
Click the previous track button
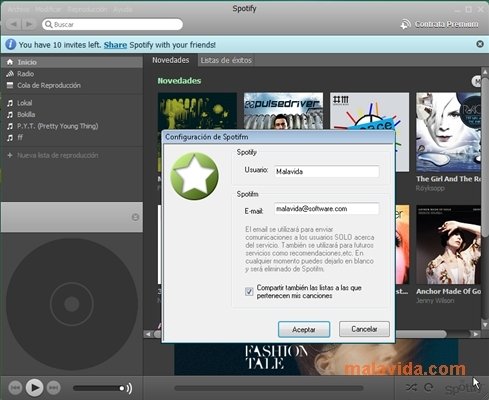15,387
